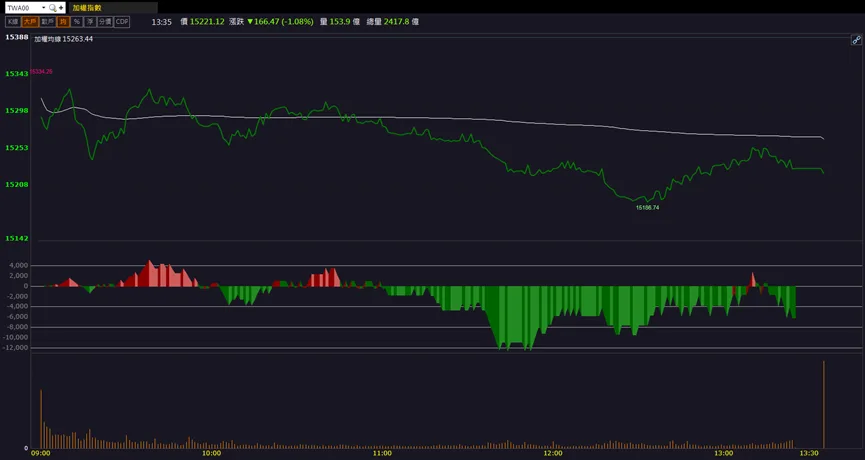Click the 15208 price axis label
Viewport: 865px width, 460px height.
17,184
